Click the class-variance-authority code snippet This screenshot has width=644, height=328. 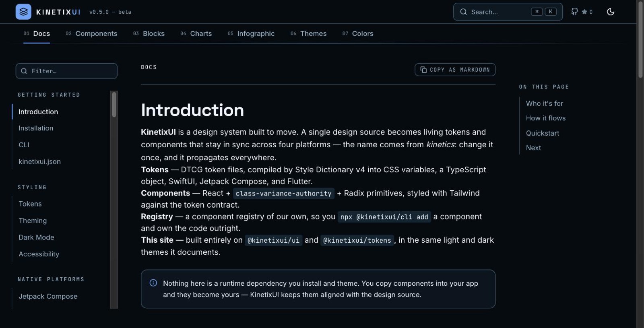tap(283, 194)
